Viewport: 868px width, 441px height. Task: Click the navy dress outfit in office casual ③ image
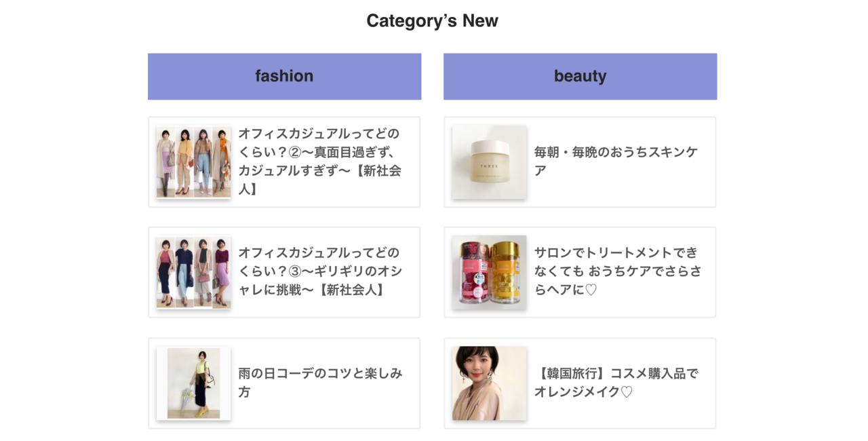pyautogui.click(x=184, y=272)
